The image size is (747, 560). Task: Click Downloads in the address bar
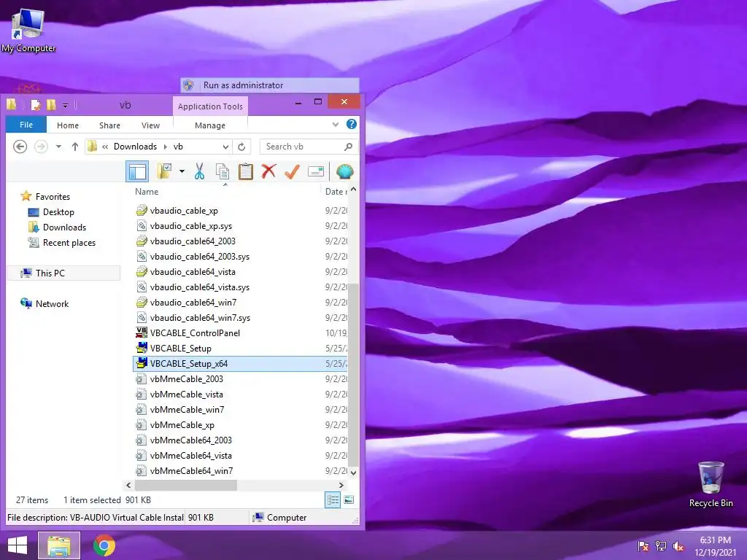tap(135, 147)
